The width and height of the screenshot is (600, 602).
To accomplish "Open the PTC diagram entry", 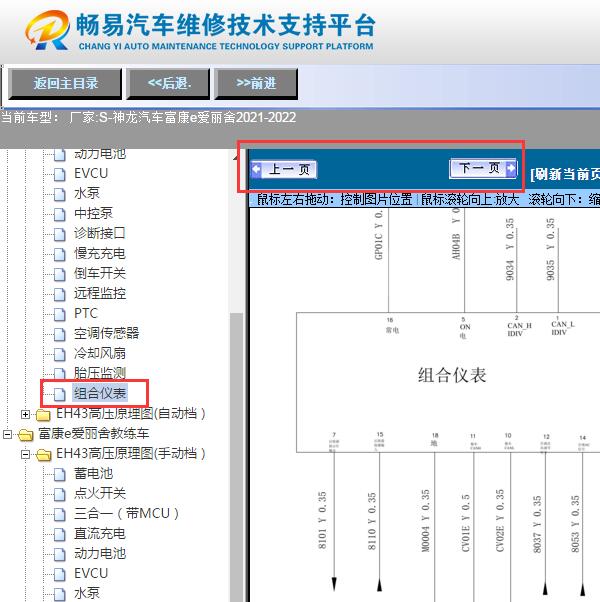I will click(86, 313).
